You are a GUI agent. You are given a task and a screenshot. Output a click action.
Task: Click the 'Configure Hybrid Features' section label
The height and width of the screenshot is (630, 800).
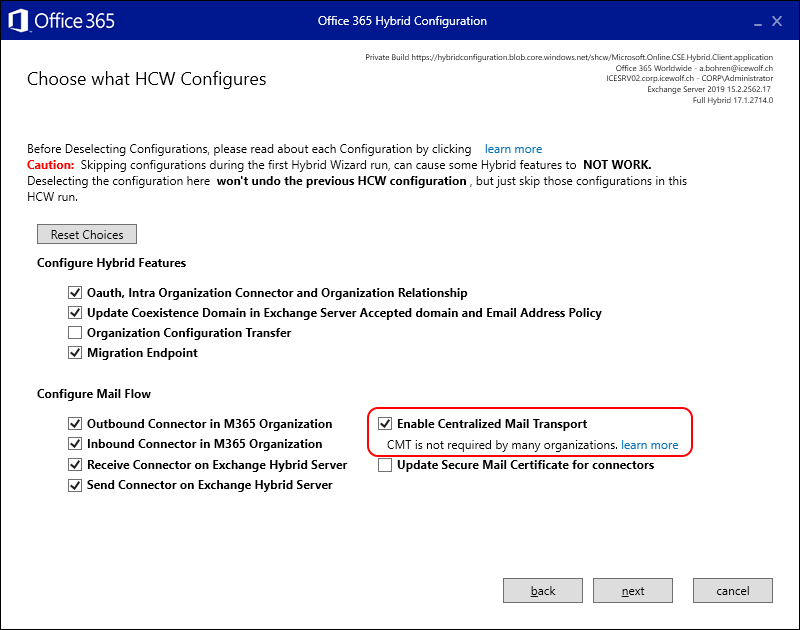point(111,263)
